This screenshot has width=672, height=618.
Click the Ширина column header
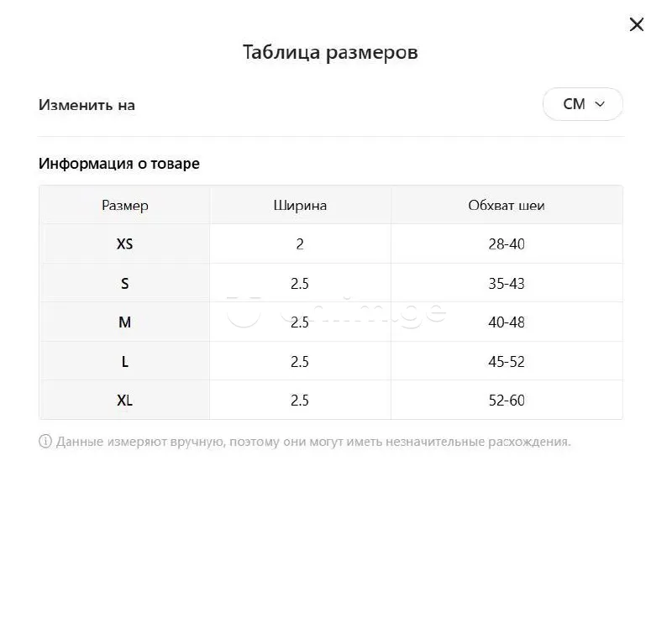300,205
